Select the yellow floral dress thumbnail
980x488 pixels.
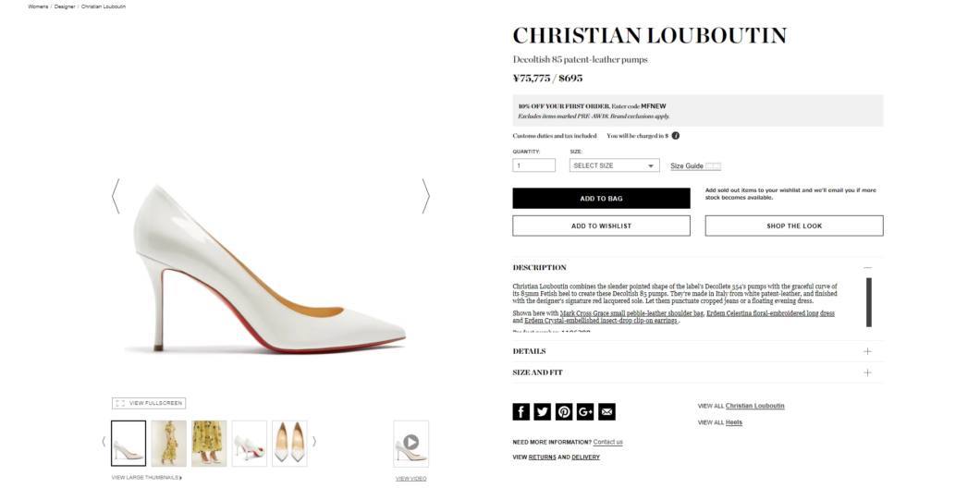pyautogui.click(x=168, y=443)
